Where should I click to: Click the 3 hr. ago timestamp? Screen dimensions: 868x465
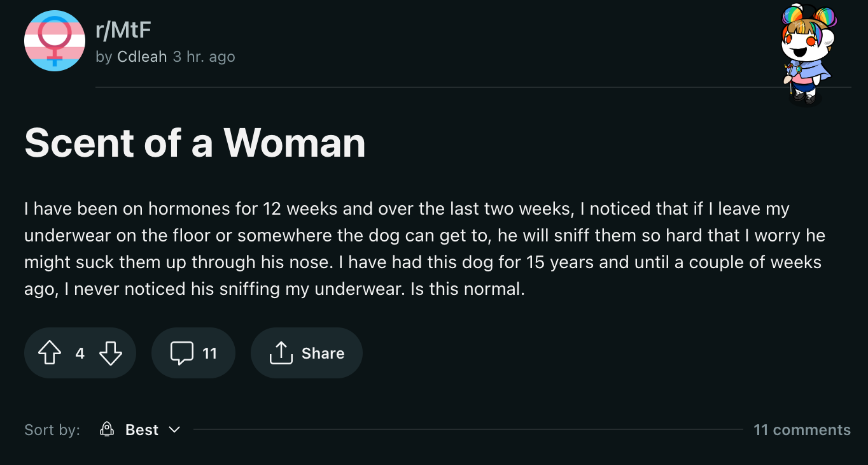point(204,57)
